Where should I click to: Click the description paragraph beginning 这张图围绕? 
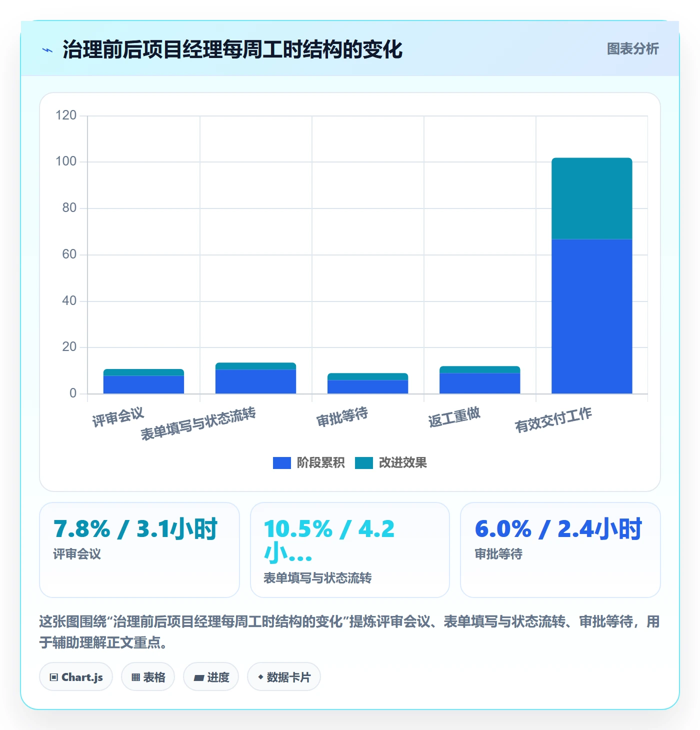(349, 632)
